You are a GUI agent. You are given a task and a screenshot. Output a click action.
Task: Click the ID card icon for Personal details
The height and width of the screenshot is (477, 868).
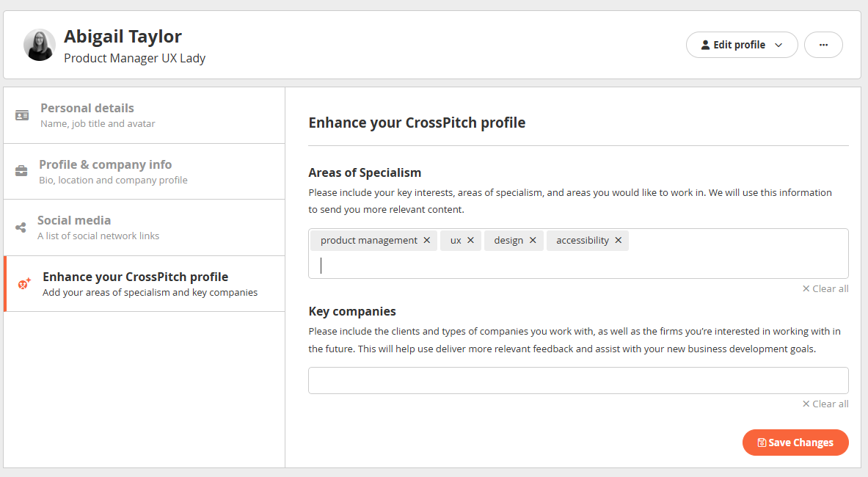22,115
